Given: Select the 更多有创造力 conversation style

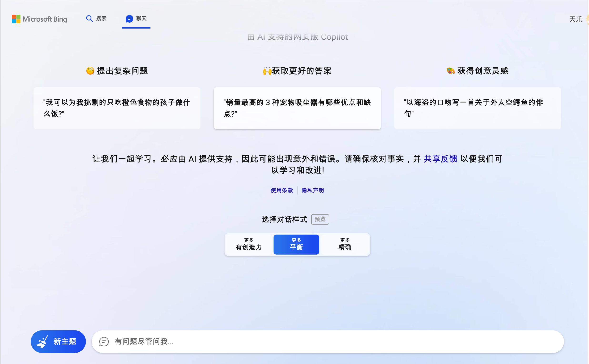Looking at the screenshot, I should [248, 244].
